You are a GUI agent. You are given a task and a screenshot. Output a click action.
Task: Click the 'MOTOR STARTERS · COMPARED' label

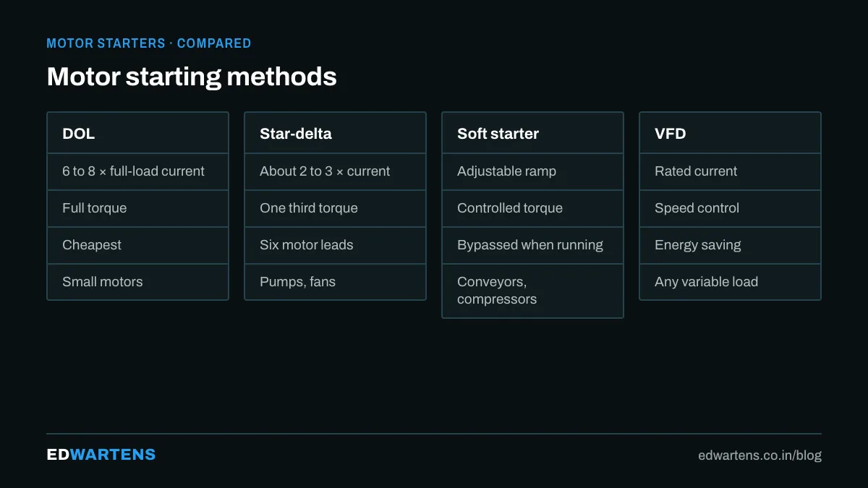coord(149,43)
